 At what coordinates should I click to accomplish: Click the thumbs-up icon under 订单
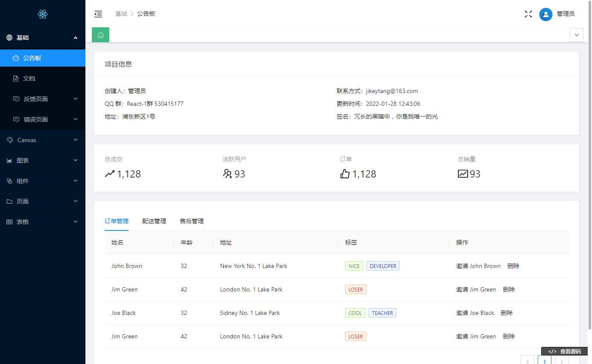click(x=345, y=174)
